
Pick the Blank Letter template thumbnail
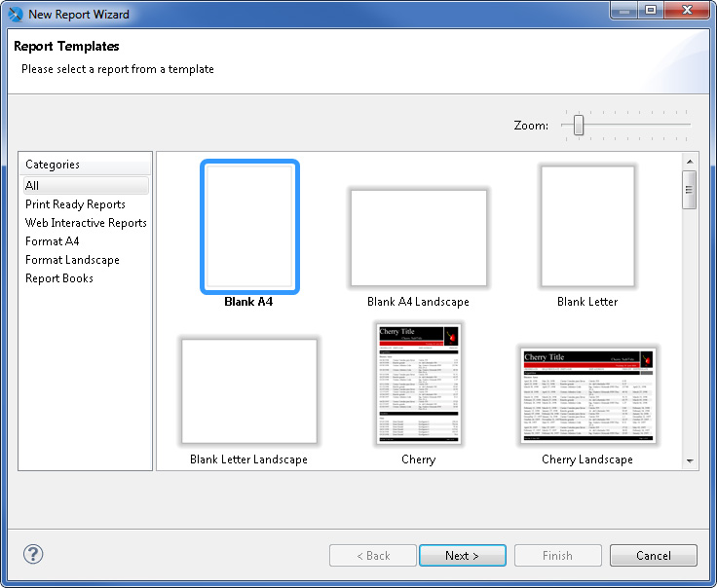pyautogui.click(x=587, y=226)
